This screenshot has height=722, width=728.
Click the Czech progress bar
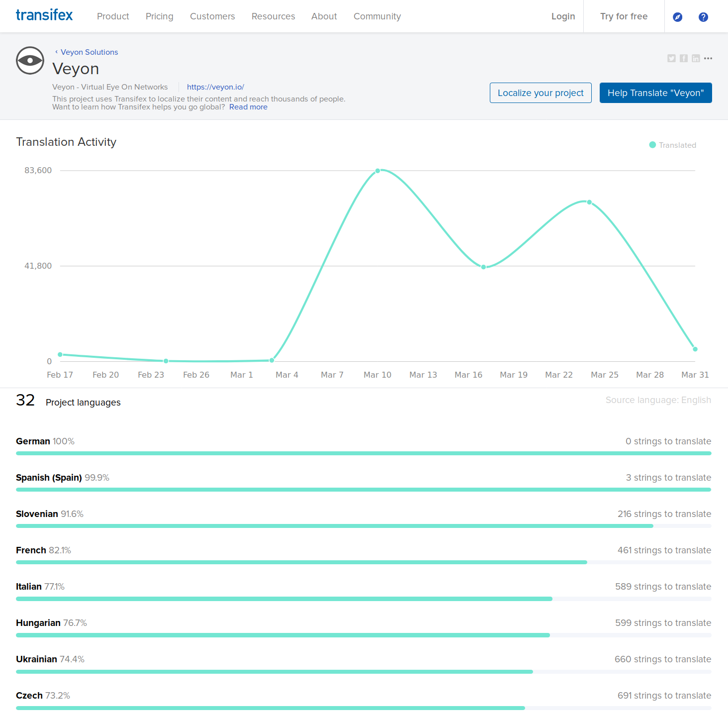pos(364,708)
